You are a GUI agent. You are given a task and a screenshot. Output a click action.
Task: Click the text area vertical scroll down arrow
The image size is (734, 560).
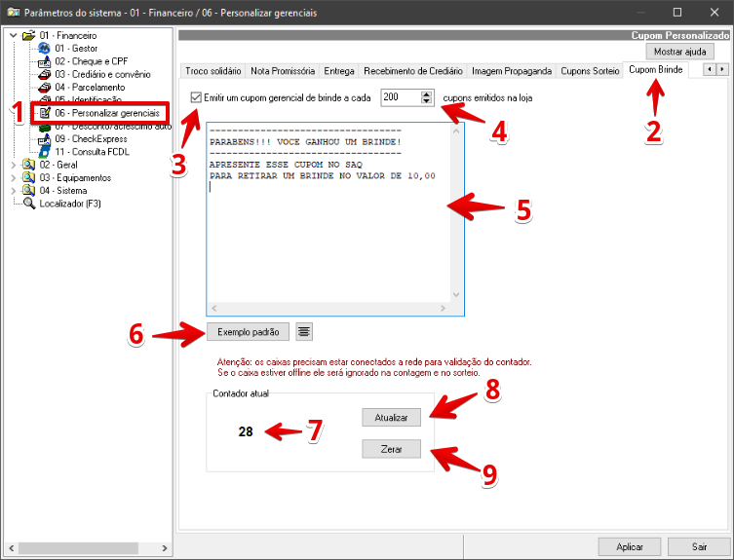click(456, 295)
